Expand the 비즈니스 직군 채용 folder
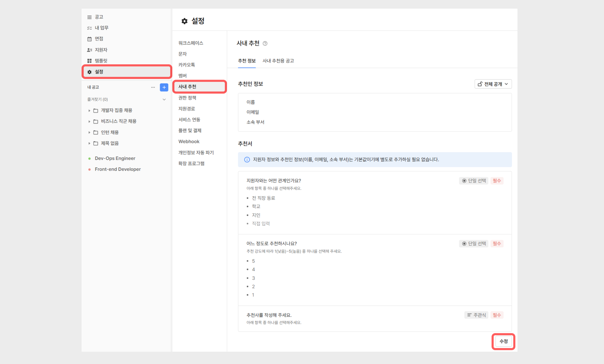 click(x=89, y=122)
